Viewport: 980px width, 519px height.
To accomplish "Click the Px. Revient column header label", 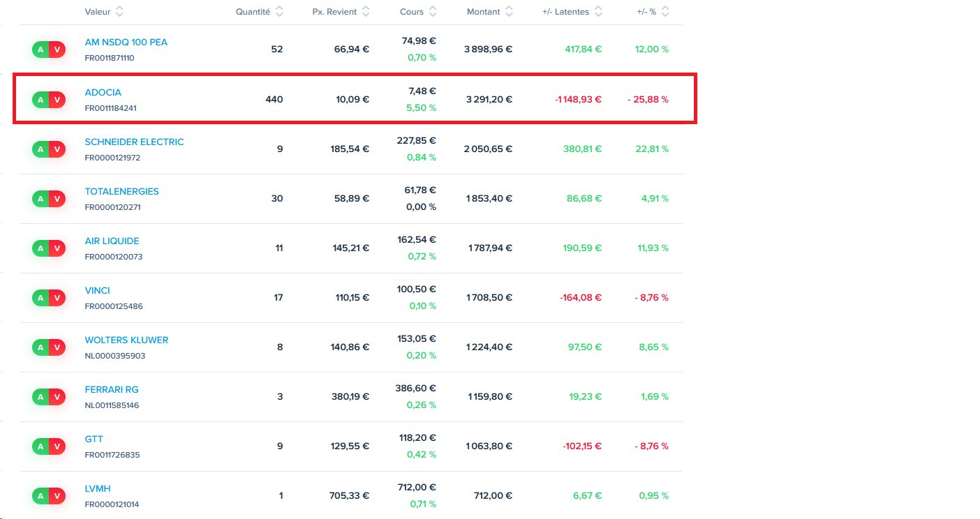I will [x=334, y=12].
